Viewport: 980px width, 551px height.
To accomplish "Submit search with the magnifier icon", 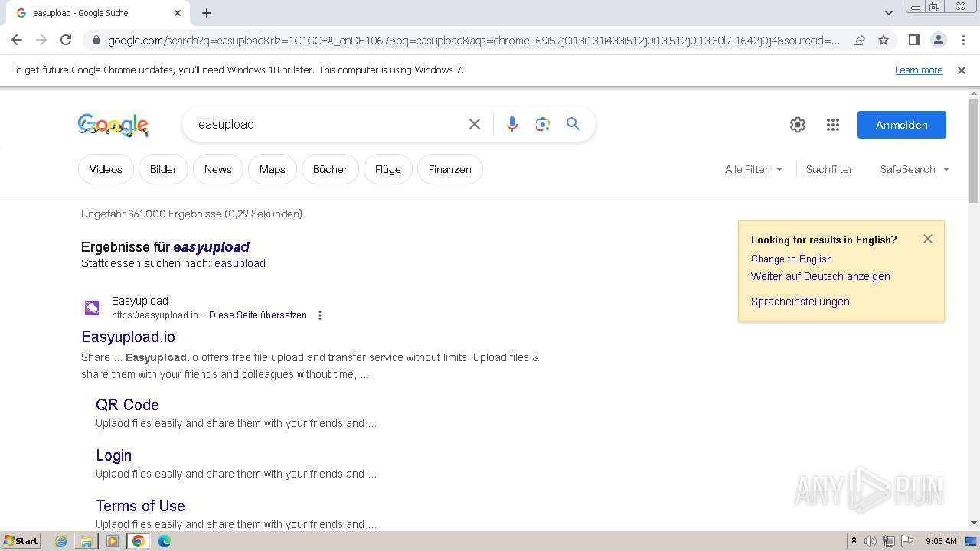I will click(x=573, y=124).
